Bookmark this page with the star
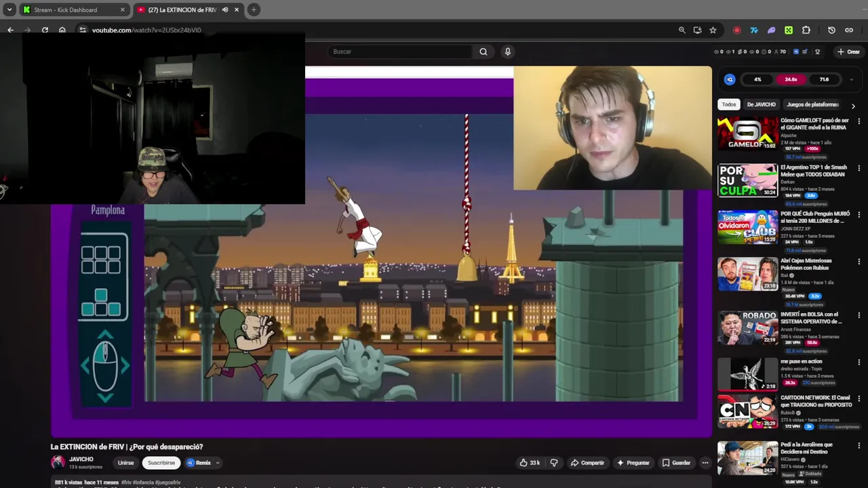The width and height of the screenshot is (868, 488). coord(713,30)
